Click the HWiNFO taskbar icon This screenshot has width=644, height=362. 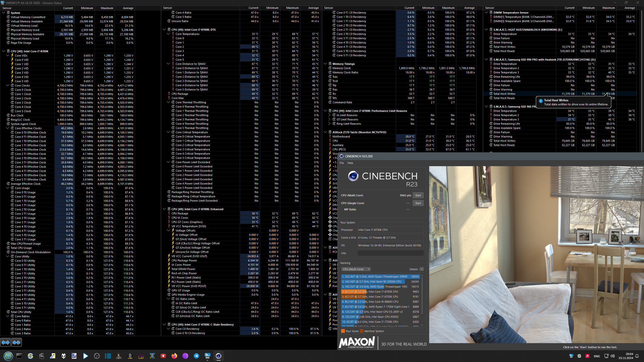coord(207,356)
